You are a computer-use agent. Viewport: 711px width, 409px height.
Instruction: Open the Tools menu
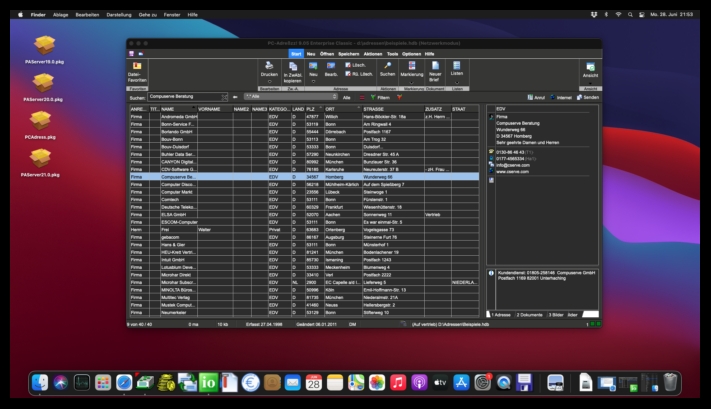click(x=392, y=54)
